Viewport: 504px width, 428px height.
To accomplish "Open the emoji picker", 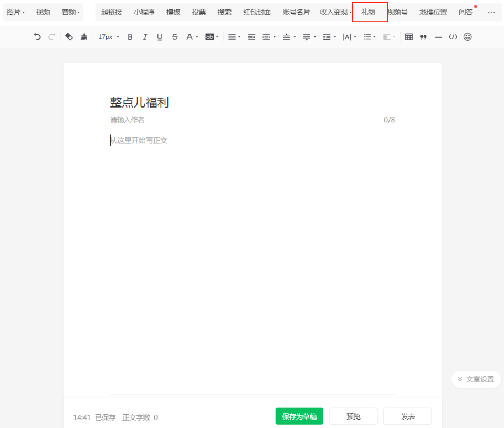I will click(x=467, y=37).
